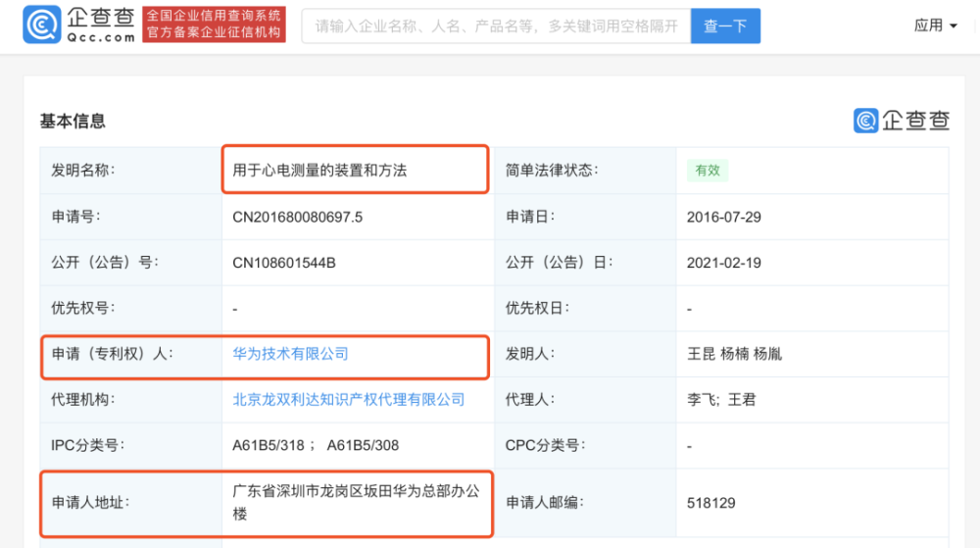Open the 华为技术有限公司 applicant link

[291, 354]
